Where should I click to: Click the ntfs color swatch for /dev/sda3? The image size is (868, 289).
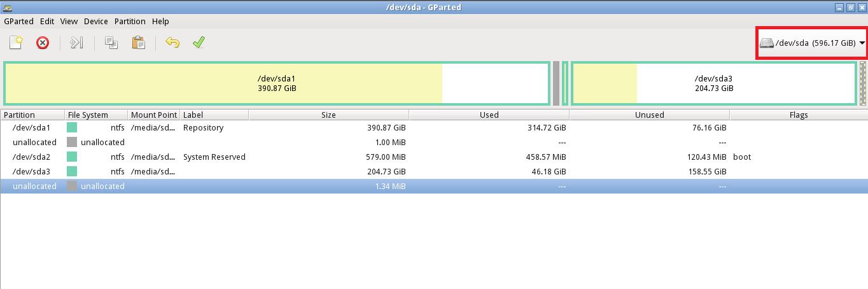pos(72,171)
